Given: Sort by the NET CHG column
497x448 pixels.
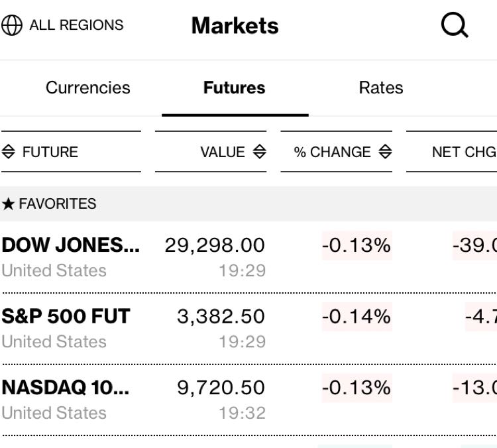Looking at the screenshot, I should point(463,152).
